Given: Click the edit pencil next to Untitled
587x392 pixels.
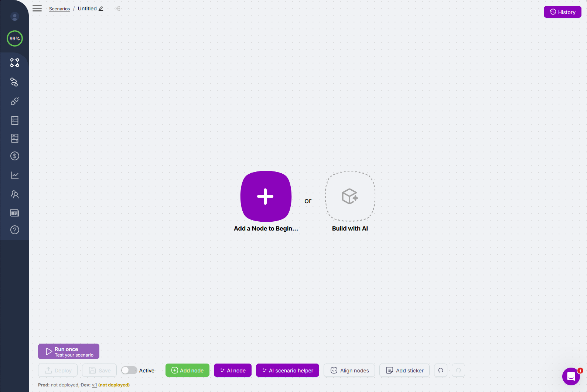Looking at the screenshot, I should pyautogui.click(x=101, y=8).
